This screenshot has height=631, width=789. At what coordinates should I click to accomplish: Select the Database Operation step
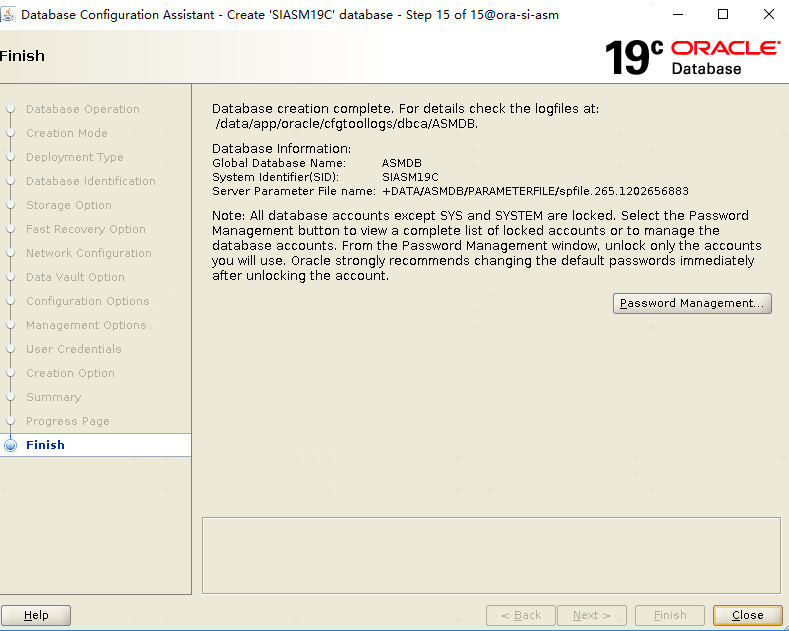83,109
